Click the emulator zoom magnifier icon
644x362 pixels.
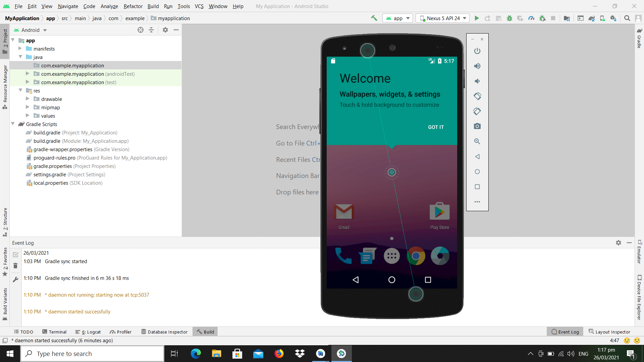(x=477, y=141)
